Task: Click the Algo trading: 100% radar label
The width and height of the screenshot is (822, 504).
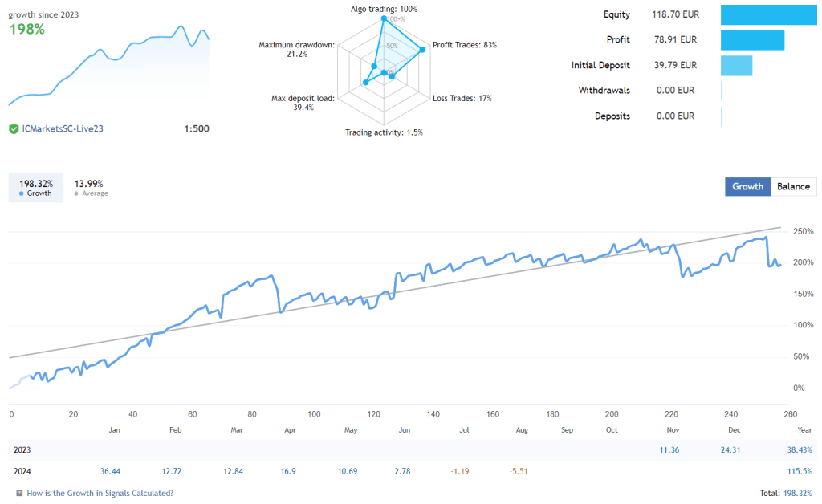Action: point(384,9)
